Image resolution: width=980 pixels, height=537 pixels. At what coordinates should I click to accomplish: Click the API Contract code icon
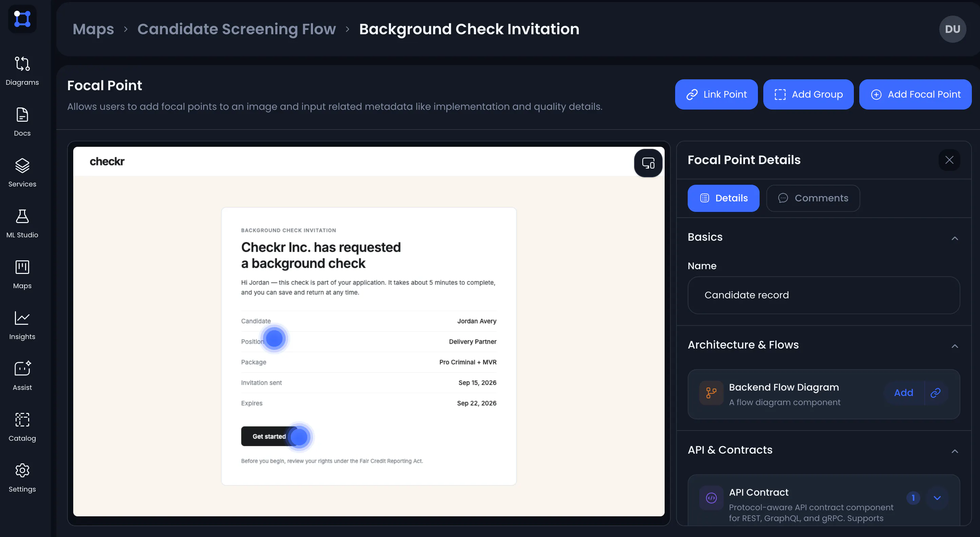(x=711, y=497)
